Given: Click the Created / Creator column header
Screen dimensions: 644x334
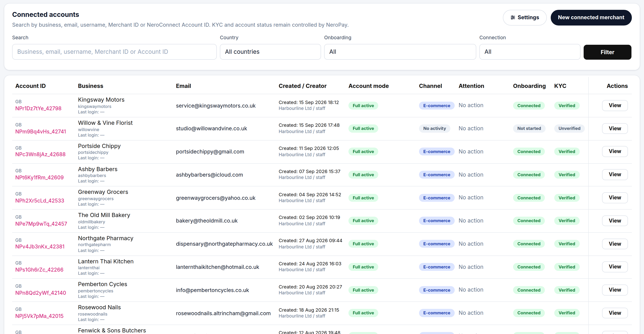Looking at the screenshot, I should [303, 86].
